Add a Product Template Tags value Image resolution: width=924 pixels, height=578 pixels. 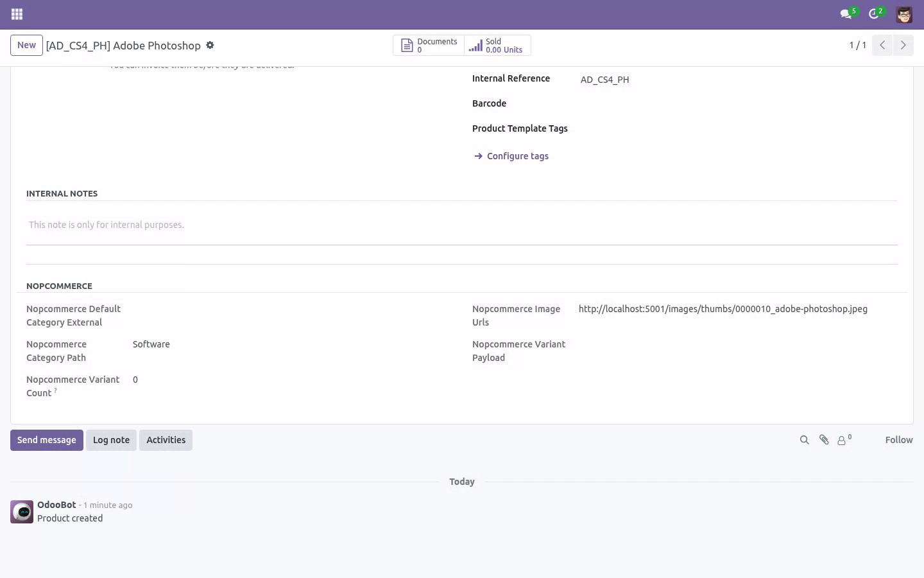pos(738,129)
